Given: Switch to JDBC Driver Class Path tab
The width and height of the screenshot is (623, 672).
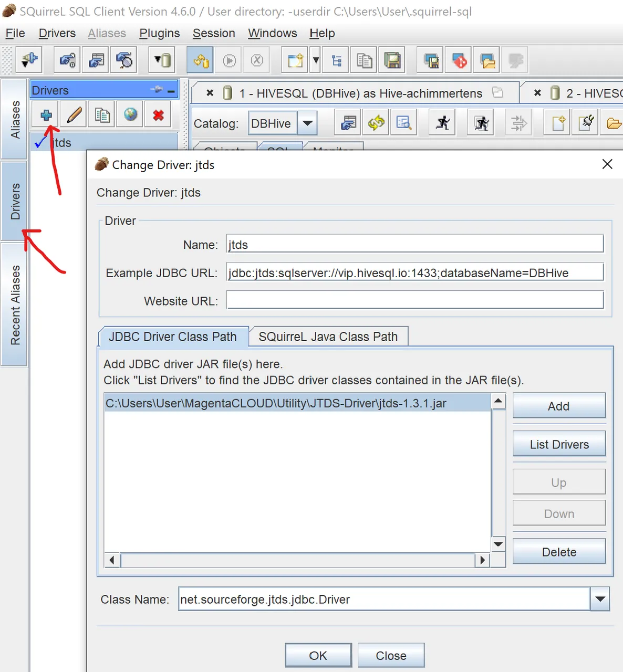Looking at the screenshot, I should click(172, 337).
